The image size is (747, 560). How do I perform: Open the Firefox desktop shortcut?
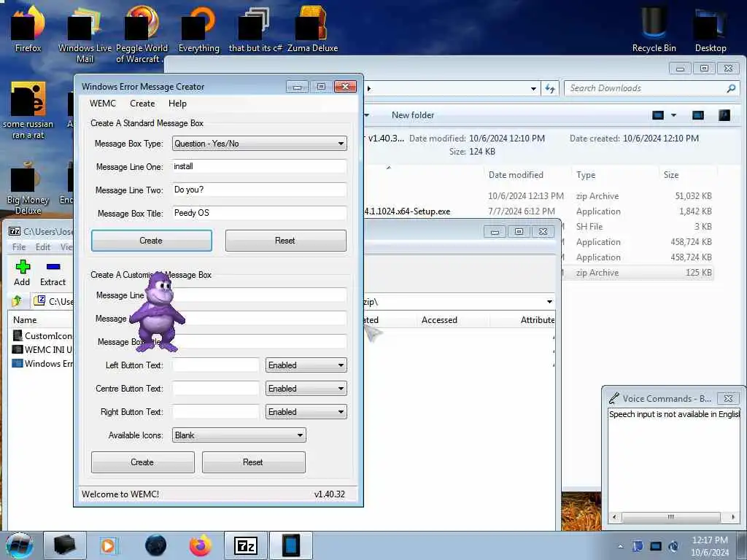pyautogui.click(x=28, y=28)
